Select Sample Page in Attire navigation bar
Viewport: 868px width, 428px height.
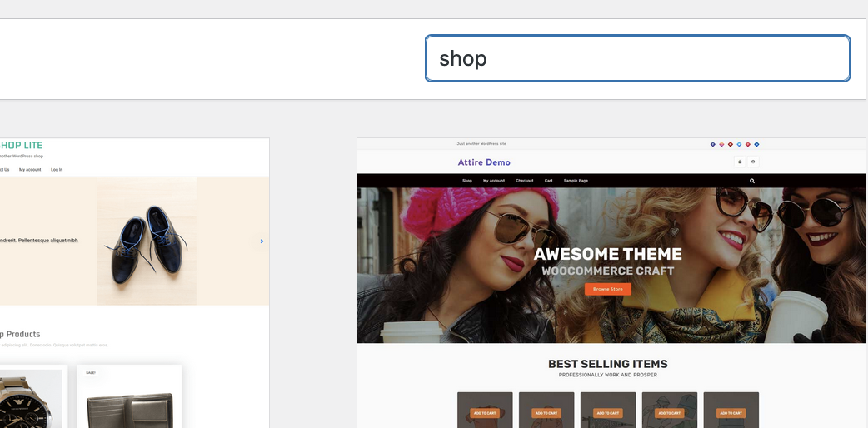(x=576, y=181)
